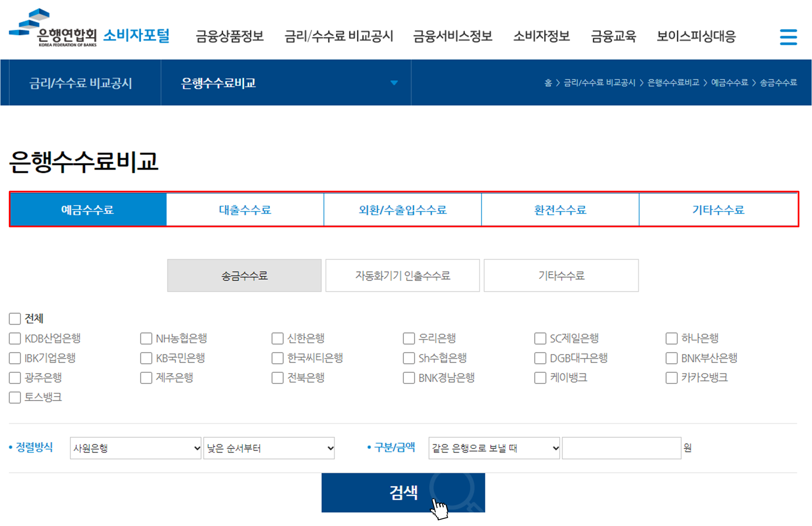The height and width of the screenshot is (526, 812).
Task: Switch to the 기타수수료 top tab
Action: (x=718, y=210)
